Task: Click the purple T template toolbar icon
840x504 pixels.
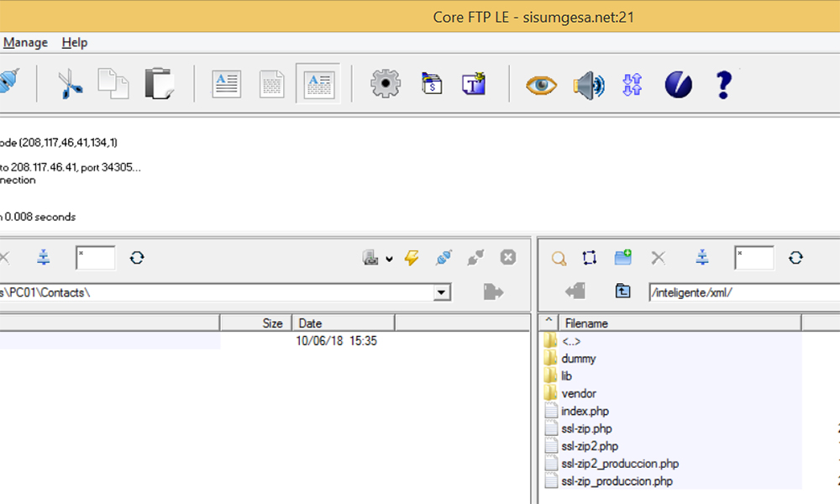Action: 474,83
